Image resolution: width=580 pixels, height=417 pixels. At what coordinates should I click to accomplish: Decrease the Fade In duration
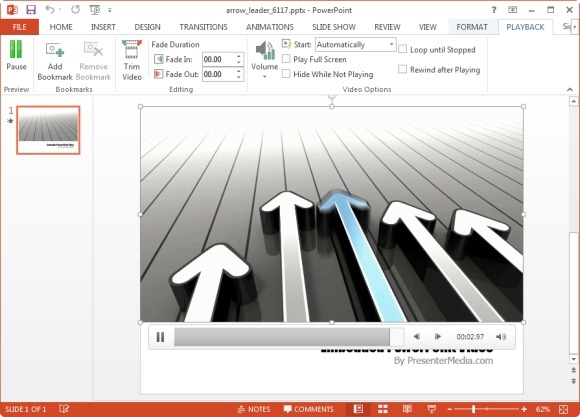[239, 62]
